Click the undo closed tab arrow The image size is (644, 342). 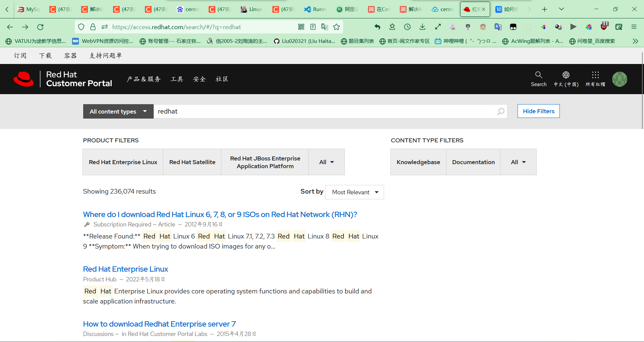(x=377, y=27)
